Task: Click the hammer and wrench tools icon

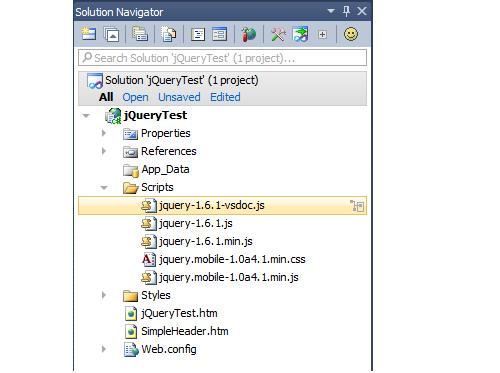Action: [x=278, y=34]
